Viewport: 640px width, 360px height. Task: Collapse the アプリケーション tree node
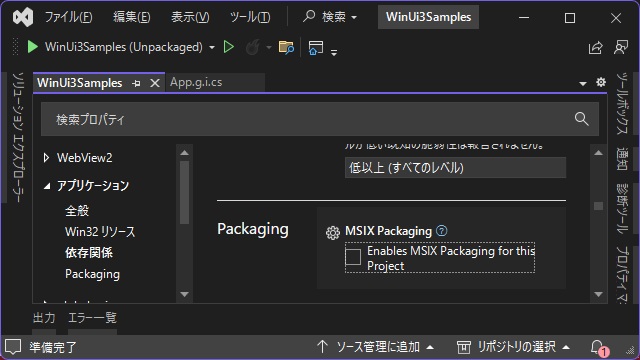(x=47, y=186)
